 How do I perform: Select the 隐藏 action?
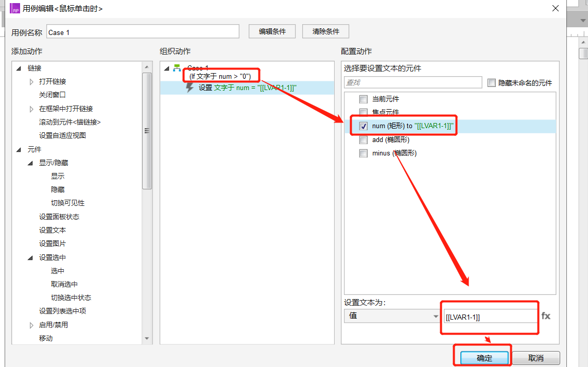pos(57,190)
